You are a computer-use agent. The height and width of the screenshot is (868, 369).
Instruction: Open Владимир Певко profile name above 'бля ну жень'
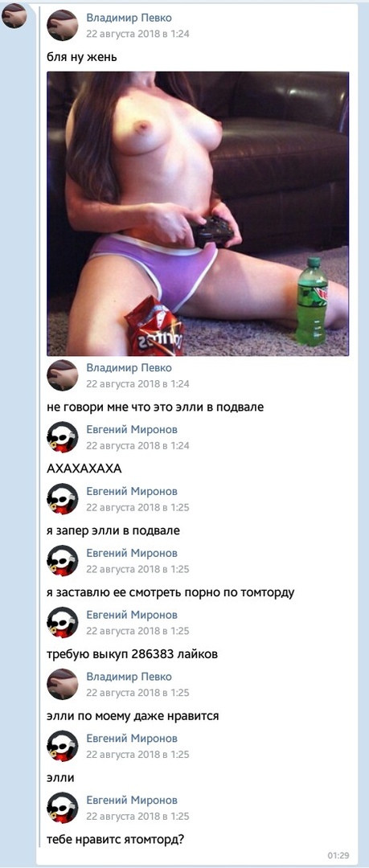[129, 18]
